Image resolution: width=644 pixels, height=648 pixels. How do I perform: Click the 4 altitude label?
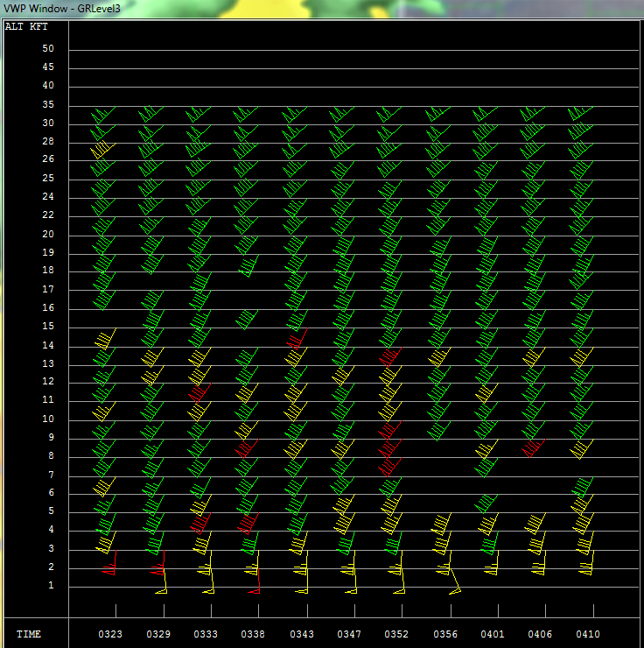click(x=52, y=529)
